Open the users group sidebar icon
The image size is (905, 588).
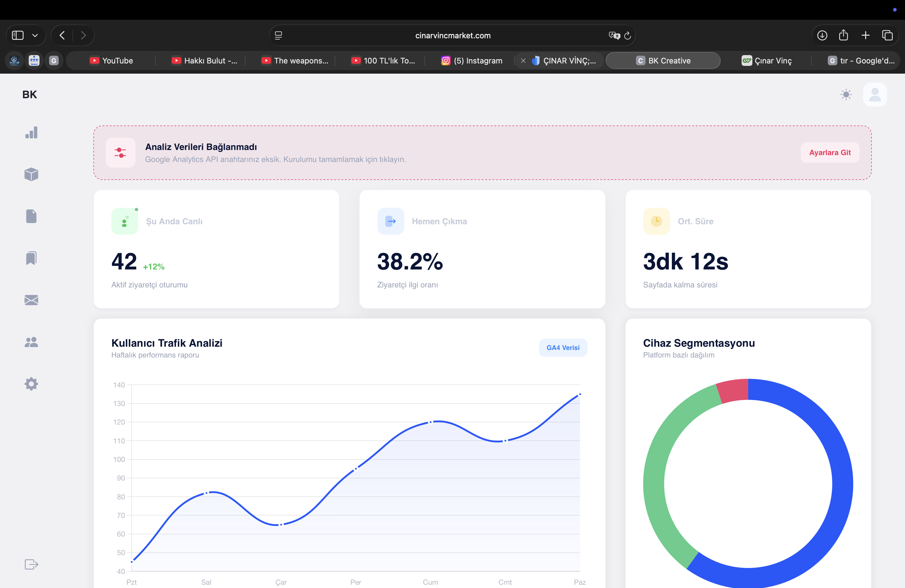point(31,342)
